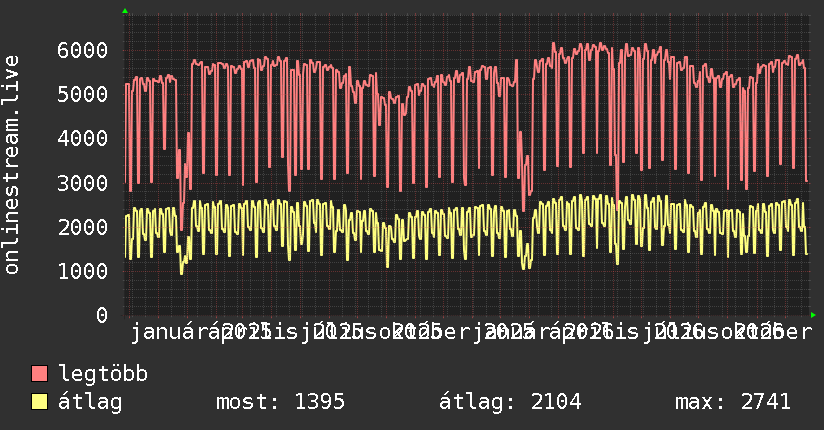Click the 4000 y-axis label
The height and width of the screenshot is (430, 824).
tap(83, 139)
